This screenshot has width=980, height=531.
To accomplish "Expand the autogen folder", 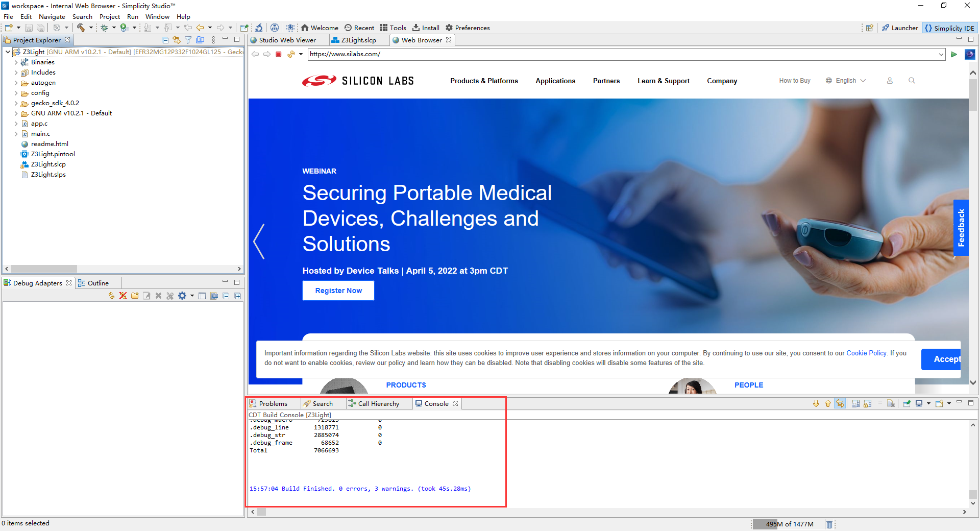I will [16, 83].
